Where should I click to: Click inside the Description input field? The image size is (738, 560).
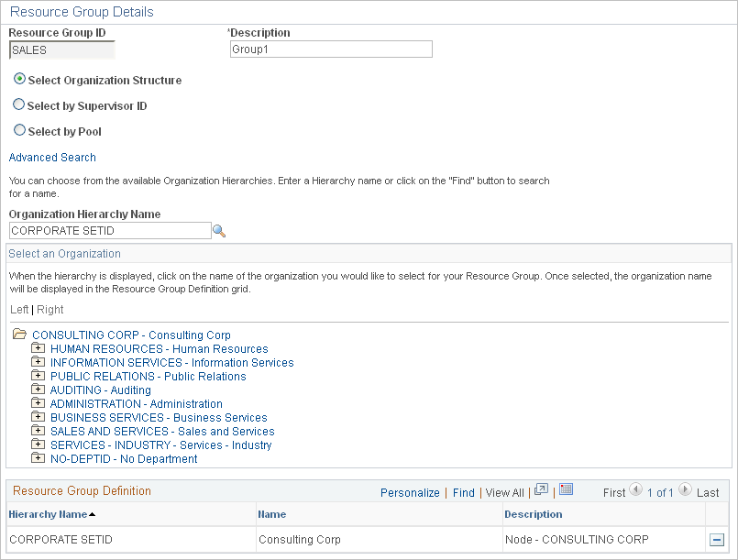pyautogui.click(x=330, y=49)
